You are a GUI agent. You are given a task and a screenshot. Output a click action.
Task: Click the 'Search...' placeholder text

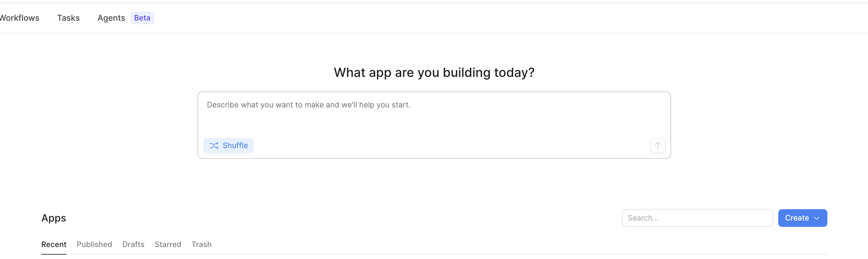click(643, 218)
